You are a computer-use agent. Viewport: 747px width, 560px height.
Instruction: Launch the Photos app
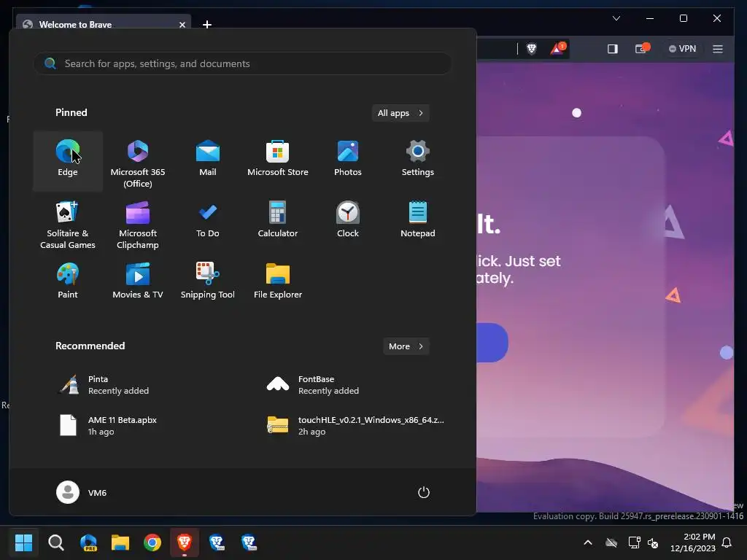pos(348,161)
